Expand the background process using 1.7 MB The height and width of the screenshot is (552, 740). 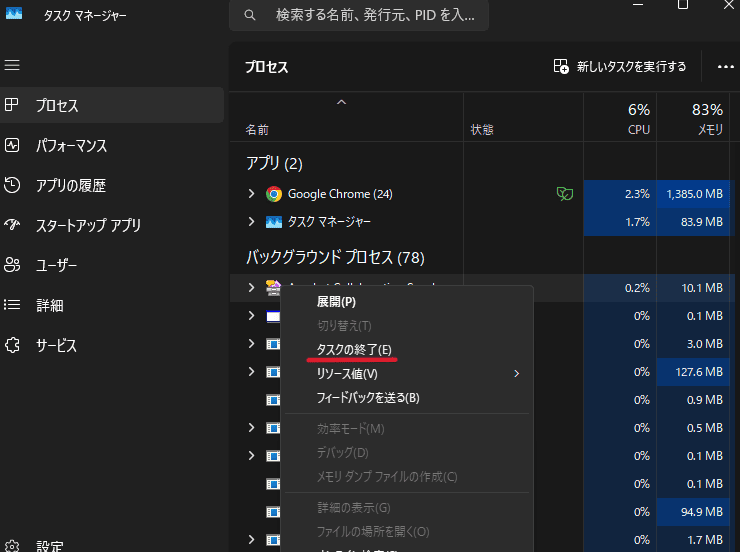click(252, 539)
